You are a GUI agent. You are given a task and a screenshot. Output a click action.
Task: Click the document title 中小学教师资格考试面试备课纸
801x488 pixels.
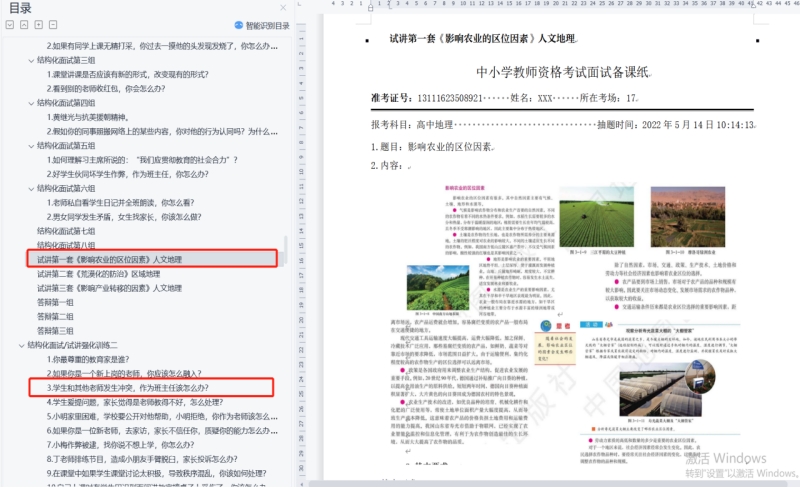click(x=562, y=72)
